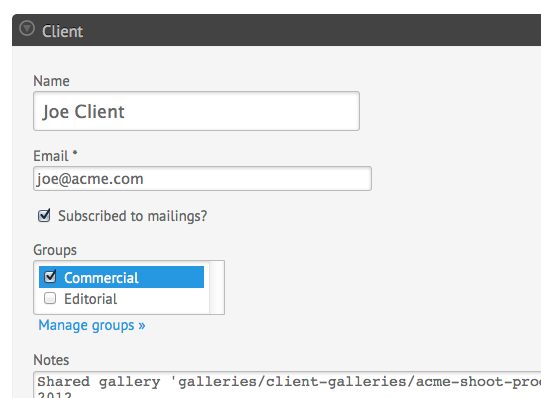541x398 pixels.
Task: Uncheck the Subscribed to mailings checkbox
Action: click(x=44, y=216)
